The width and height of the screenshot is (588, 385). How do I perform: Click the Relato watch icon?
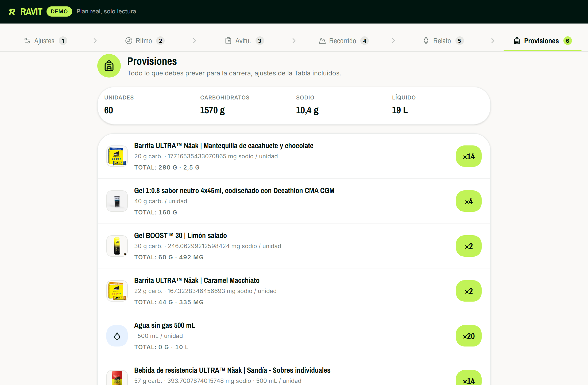point(426,41)
